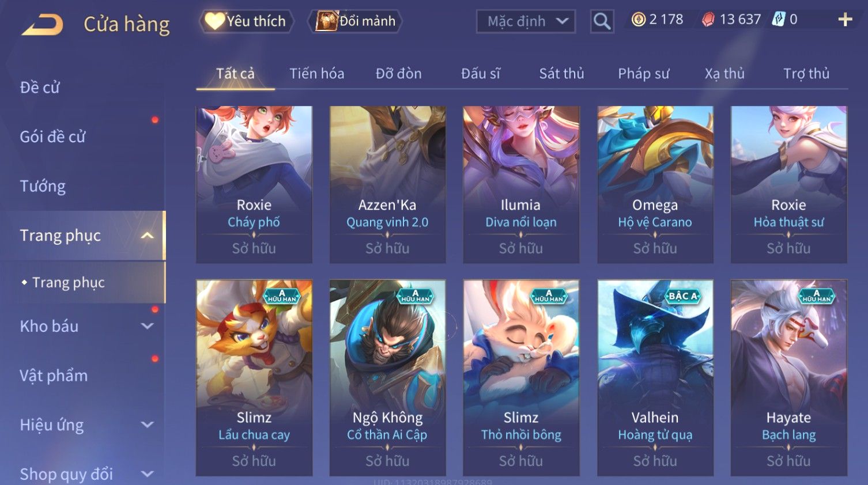868x485 pixels.
Task: Tap the plus icon to add currency
Action: tap(845, 20)
